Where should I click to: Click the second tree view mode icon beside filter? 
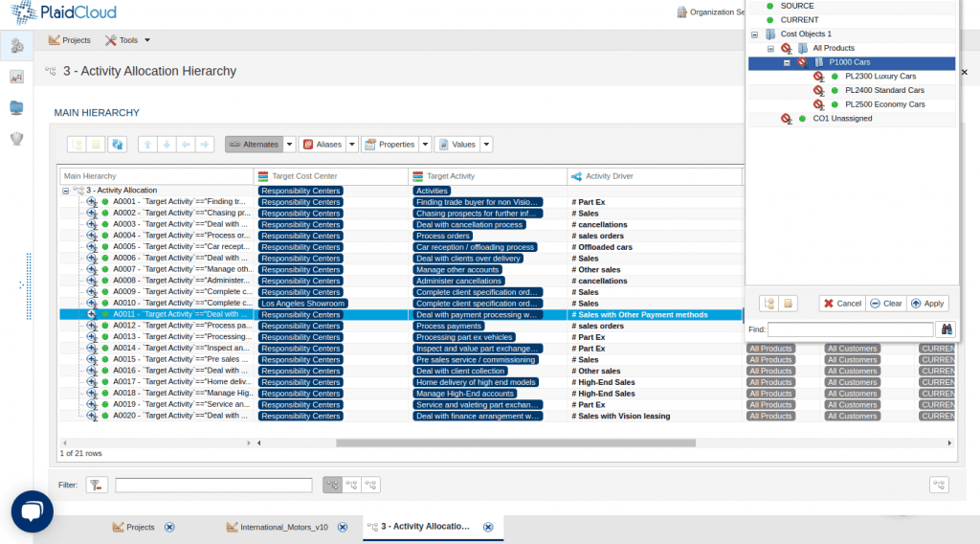[x=352, y=485]
